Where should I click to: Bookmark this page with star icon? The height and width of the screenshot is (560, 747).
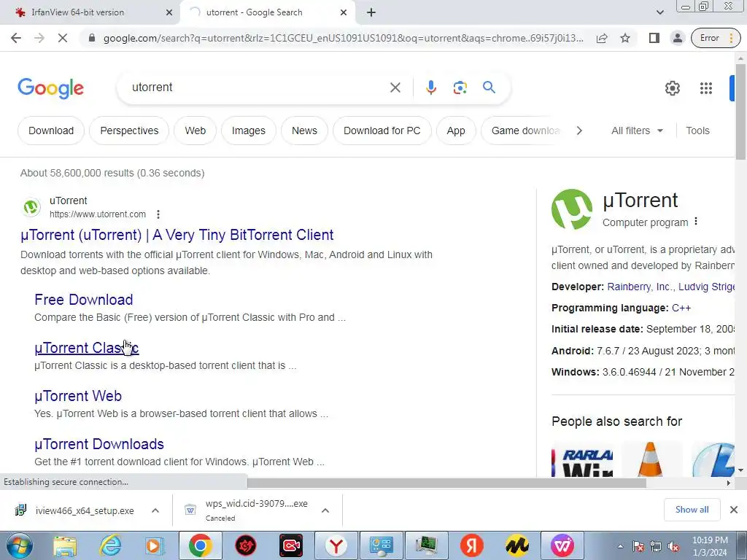[625, 38]
